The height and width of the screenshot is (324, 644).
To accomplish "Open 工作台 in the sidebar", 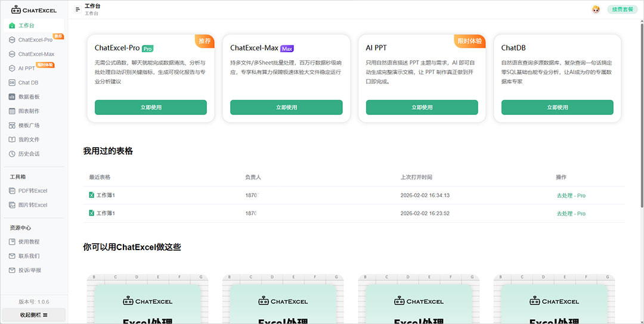I will pyautogui.click(x=34, y=26).
